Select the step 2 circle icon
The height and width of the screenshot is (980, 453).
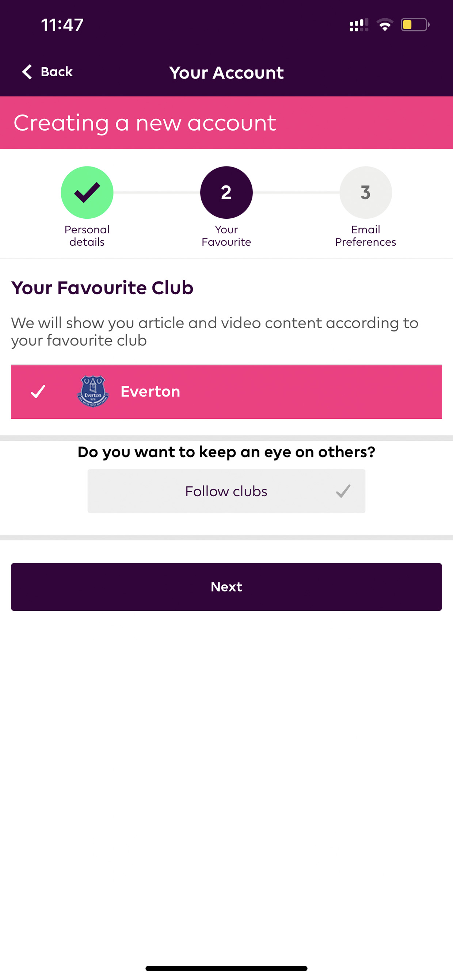coord(226,192)
